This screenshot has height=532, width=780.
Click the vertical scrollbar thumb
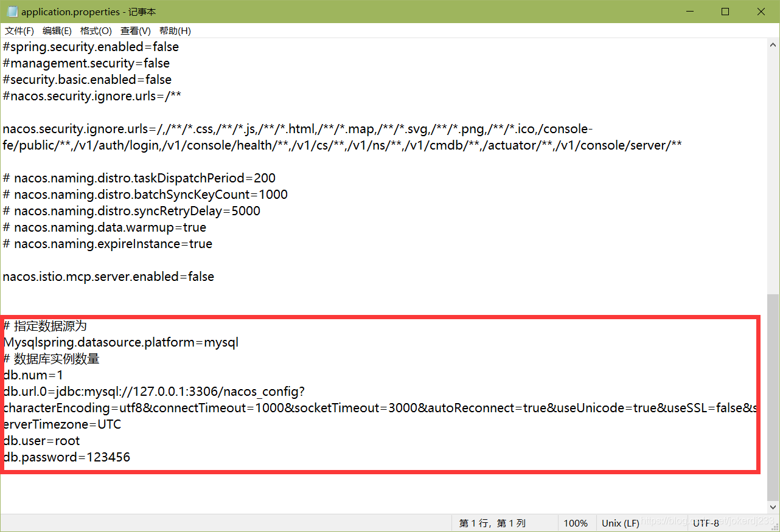click(773, 396)
